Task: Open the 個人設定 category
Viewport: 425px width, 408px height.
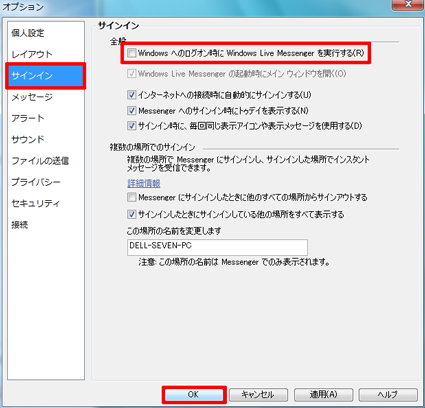Action: point(28,33)
